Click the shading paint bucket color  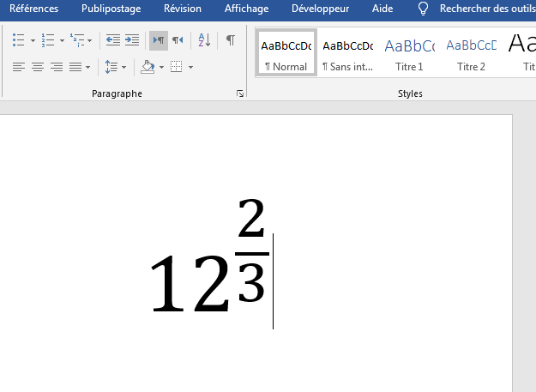point(148,67)
